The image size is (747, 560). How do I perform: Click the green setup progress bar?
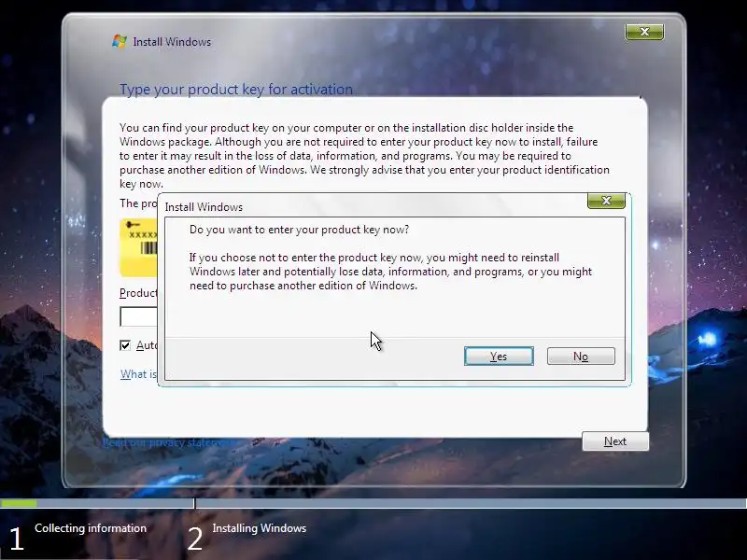pyautogui.click(x=19, y=503)
